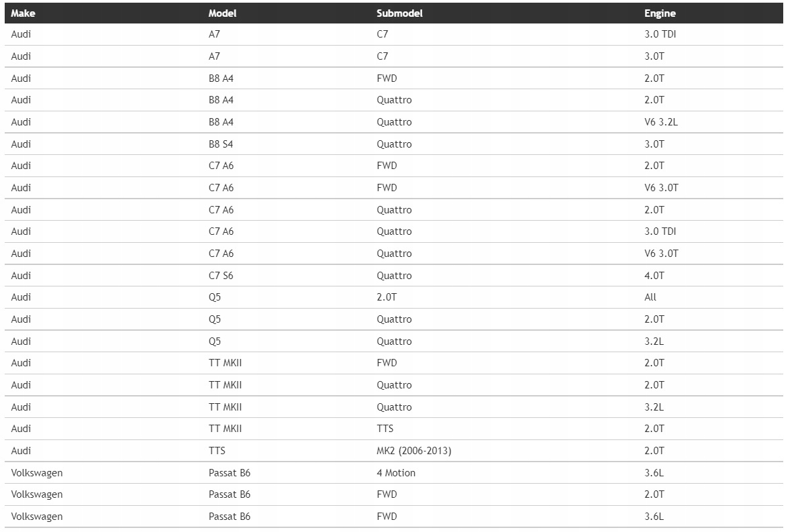This screenshot has width=798, height=532.
Task: Click the Engine column header
Action: point(660,13)
